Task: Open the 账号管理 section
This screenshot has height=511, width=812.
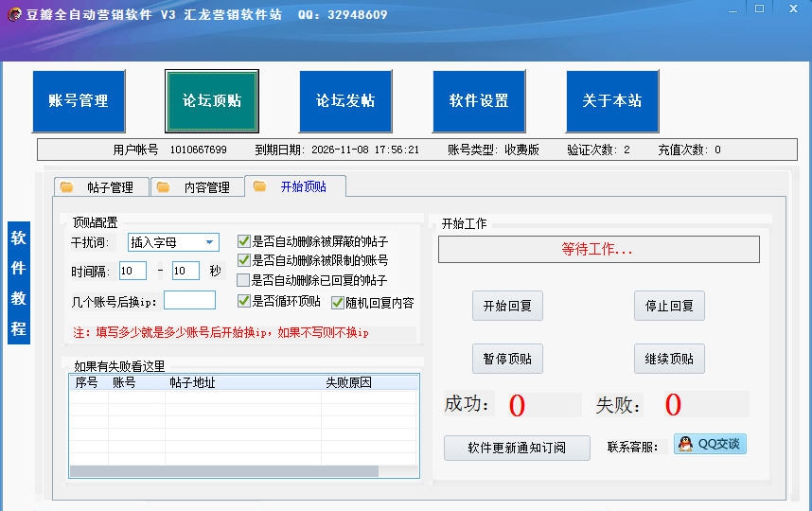Action: pos(79,101)
